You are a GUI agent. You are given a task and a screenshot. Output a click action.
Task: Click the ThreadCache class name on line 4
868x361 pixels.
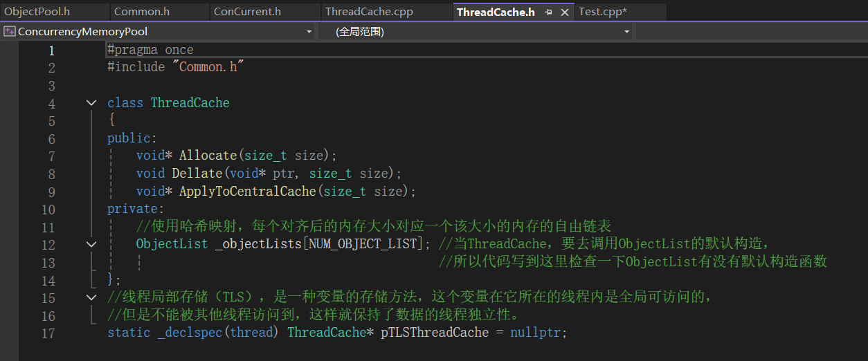point(190,103)
